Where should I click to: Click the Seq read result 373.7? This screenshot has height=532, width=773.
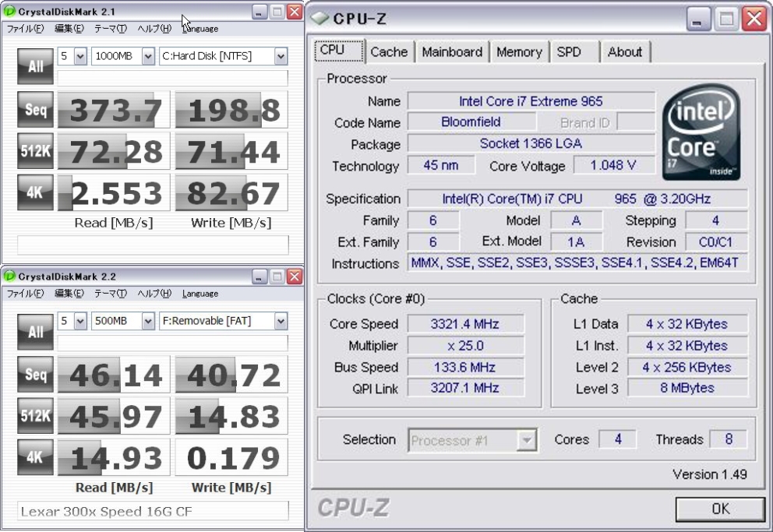(x=114, y=109)
